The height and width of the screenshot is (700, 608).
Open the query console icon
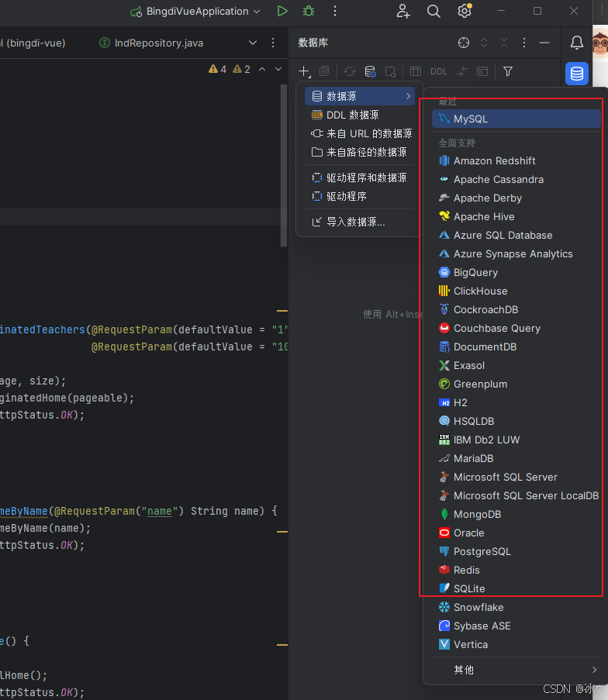coord(482,71)
